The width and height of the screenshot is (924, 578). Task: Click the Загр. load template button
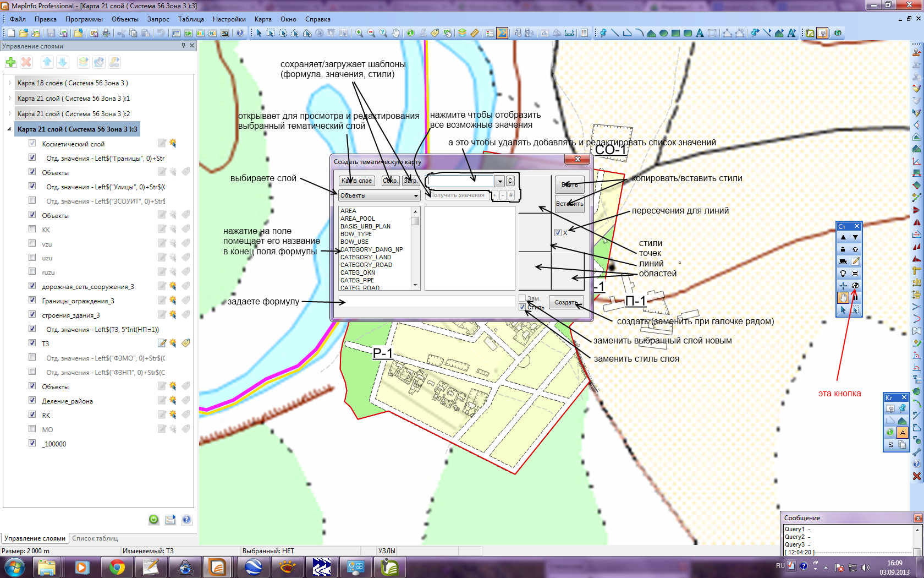click(411, 181)
